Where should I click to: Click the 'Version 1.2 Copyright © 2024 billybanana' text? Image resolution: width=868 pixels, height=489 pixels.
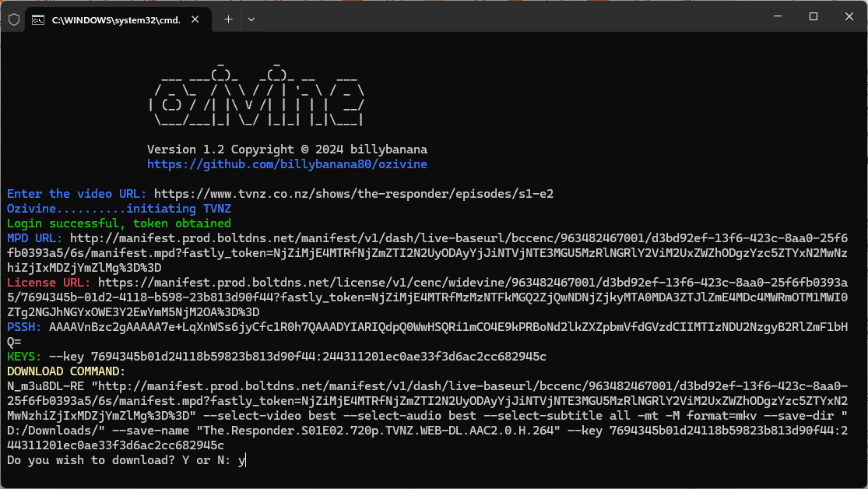tap(286, 150)
